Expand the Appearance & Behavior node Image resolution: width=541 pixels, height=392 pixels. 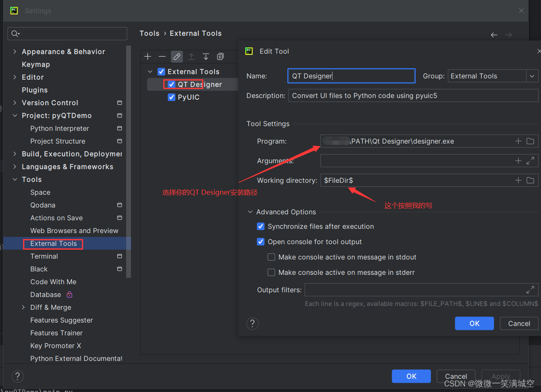pyautogui.click(x=15, y=52)
